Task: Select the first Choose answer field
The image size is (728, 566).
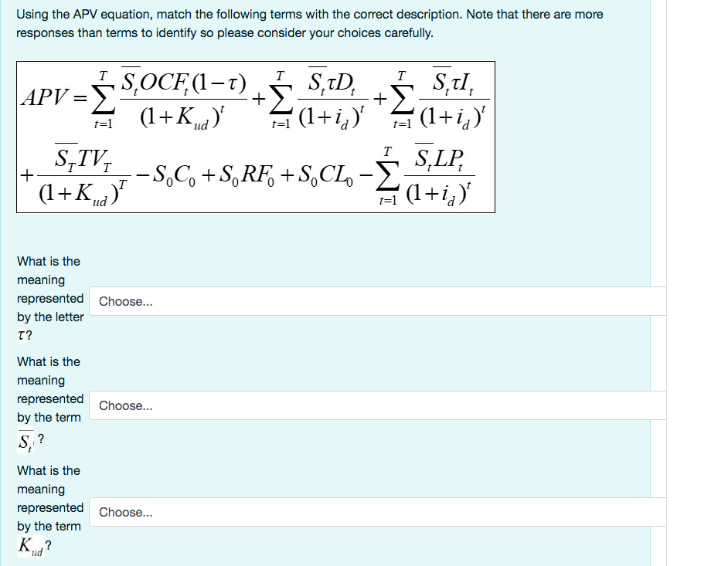Action: 232,301
